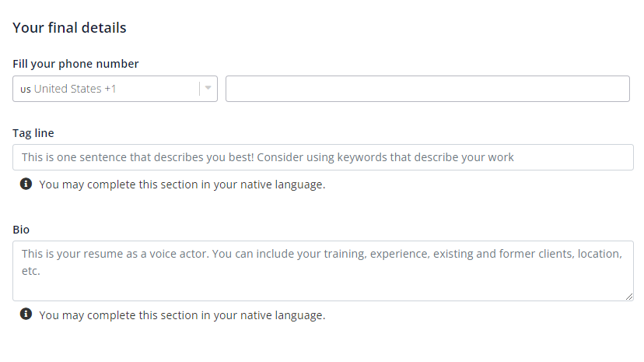
Task: Click the 'Your final details' heading
Action: (x=69, y=28)
